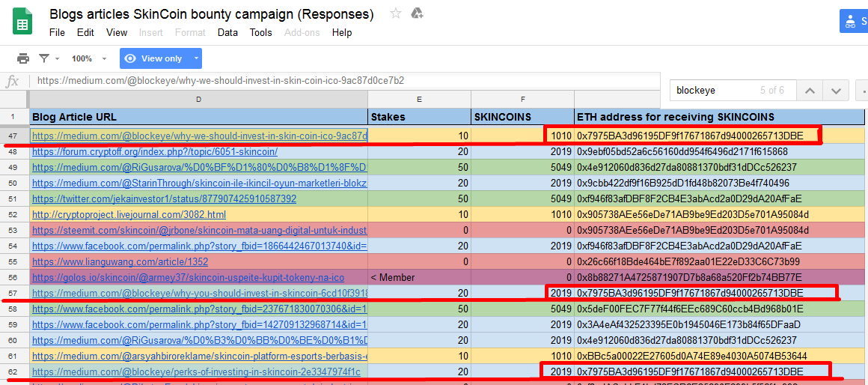This screenshot has width=868, height=385.
Task: Open the filter views dropdown arrow
Action: (58, 58)
